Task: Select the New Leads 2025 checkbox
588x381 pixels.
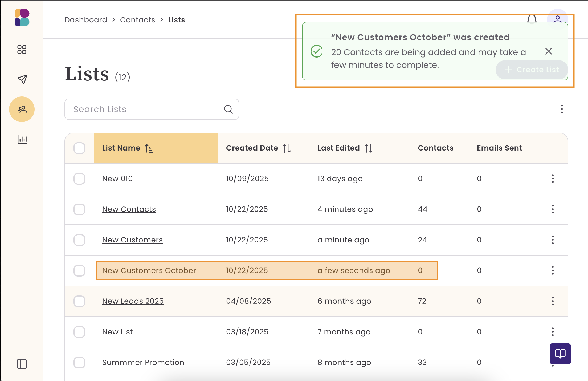Action: point(79,301)
